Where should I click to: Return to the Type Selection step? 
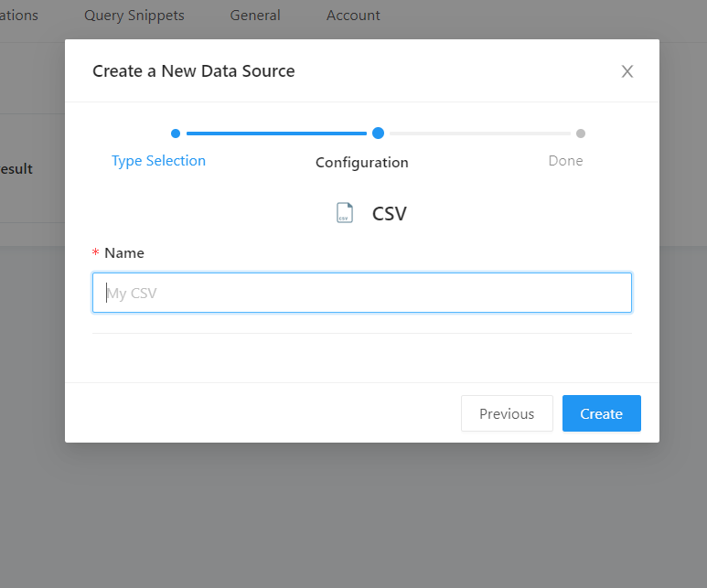pyautogui.click(x=158, y=161)
